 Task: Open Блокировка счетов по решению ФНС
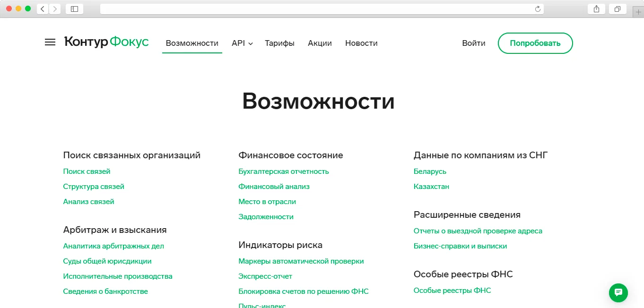pyautogui.click(x=304, y=291)
